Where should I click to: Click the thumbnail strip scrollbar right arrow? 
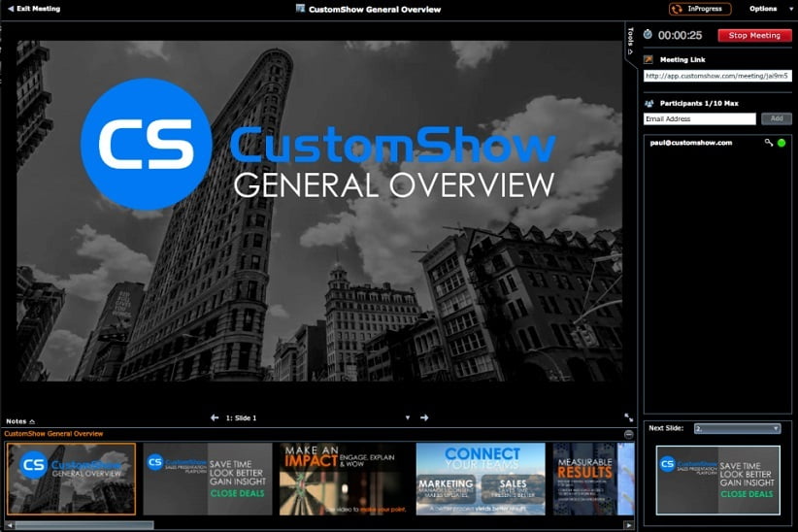[629, 525]
